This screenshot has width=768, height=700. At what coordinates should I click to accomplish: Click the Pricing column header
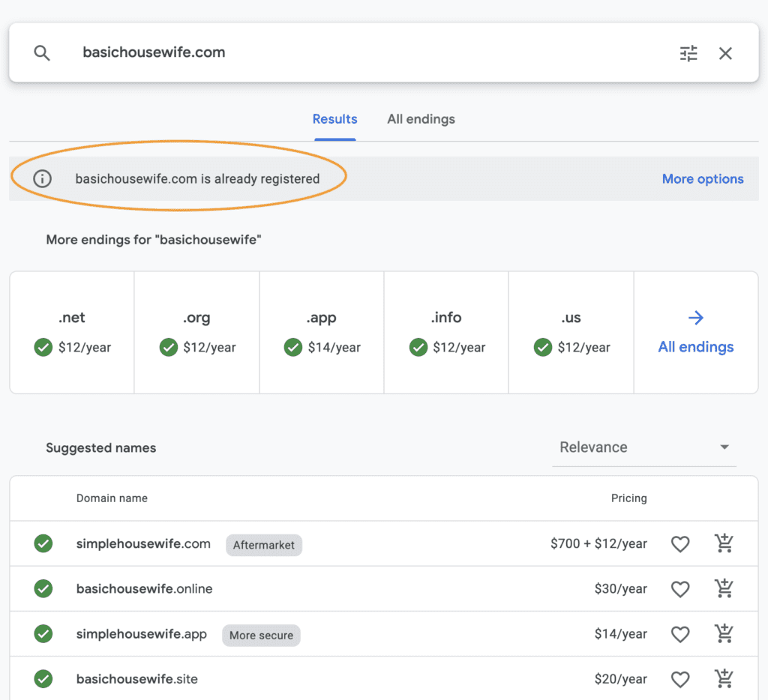[629, 498]
